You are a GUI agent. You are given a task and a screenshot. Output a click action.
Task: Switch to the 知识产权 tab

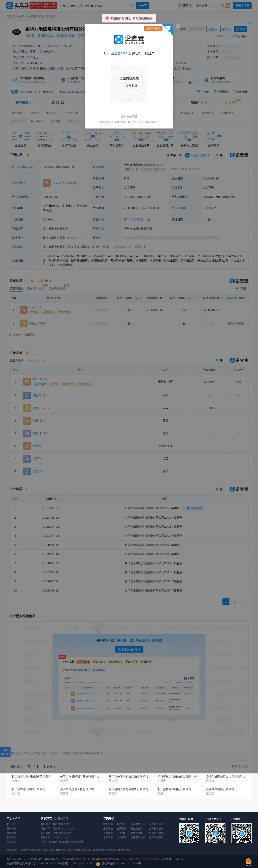coord(199,102)
